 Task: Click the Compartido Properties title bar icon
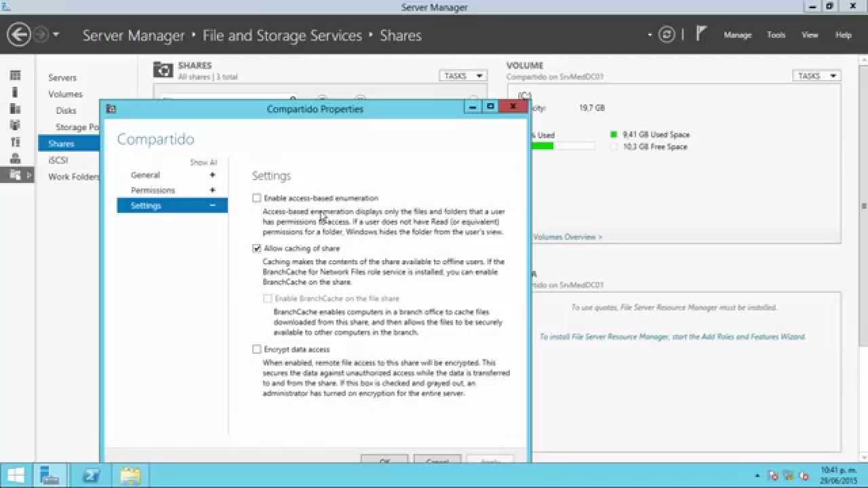pos(111,108)
